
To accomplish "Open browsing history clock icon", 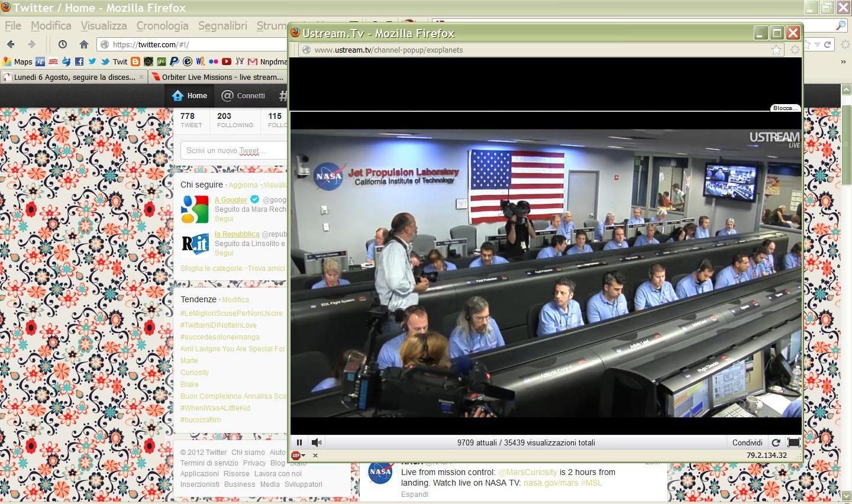I will pyautogui.click(x=63, y=44).
